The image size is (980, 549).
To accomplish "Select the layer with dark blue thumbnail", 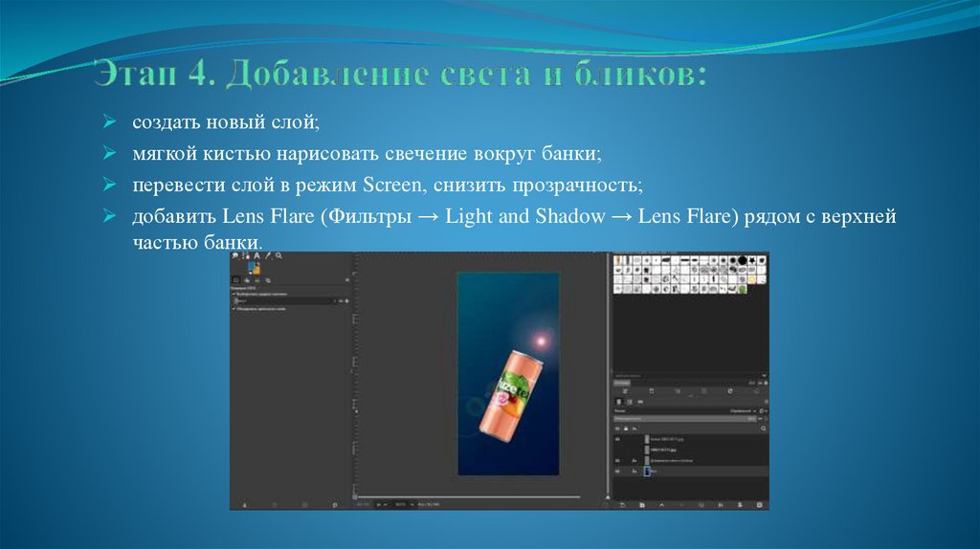I will (x=691, y=472).
